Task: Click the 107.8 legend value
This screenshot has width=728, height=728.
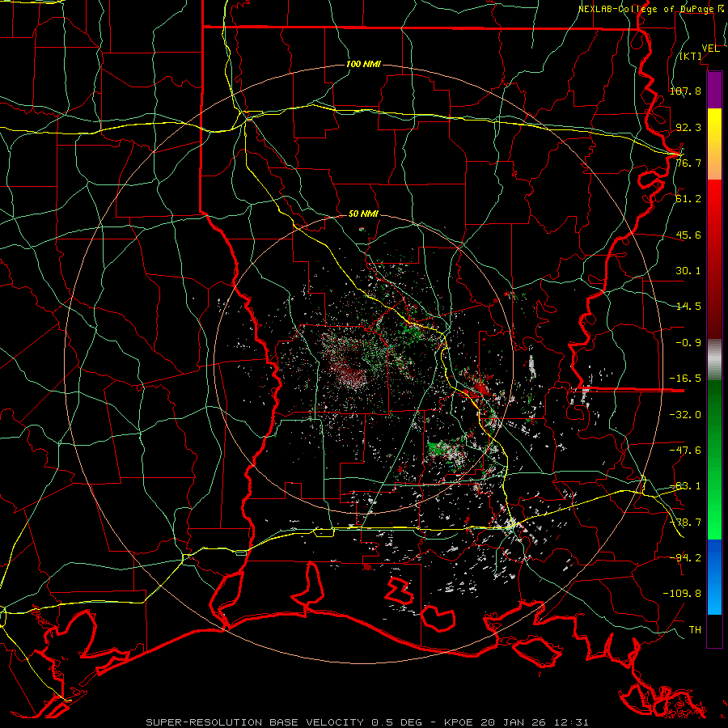Action: click(x=685, y=91)
